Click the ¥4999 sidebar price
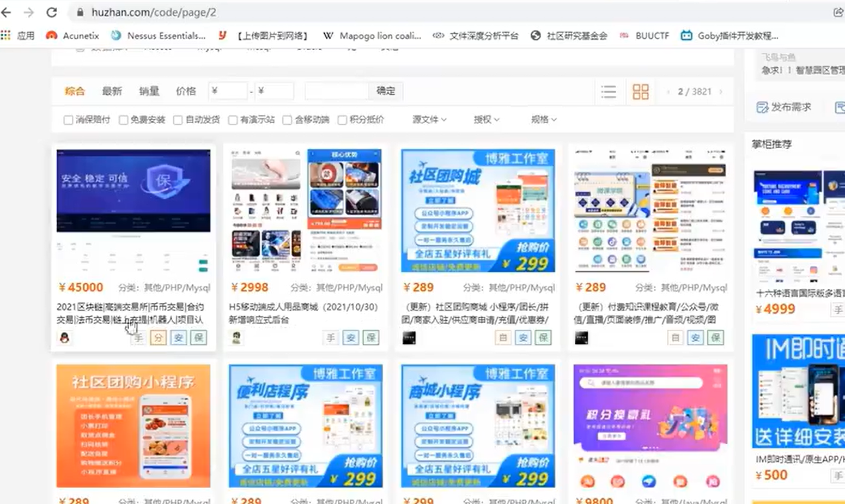This screenshot has width=845, height=504. click(x=775, y=309)
